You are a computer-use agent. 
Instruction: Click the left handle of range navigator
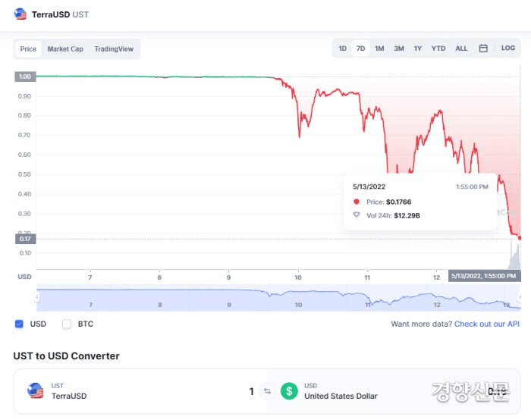click(37, 297)
